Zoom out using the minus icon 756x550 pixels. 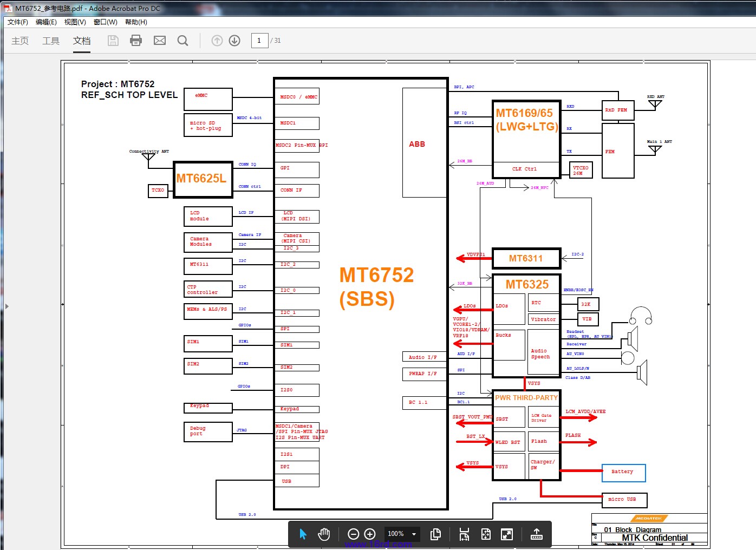353,534
